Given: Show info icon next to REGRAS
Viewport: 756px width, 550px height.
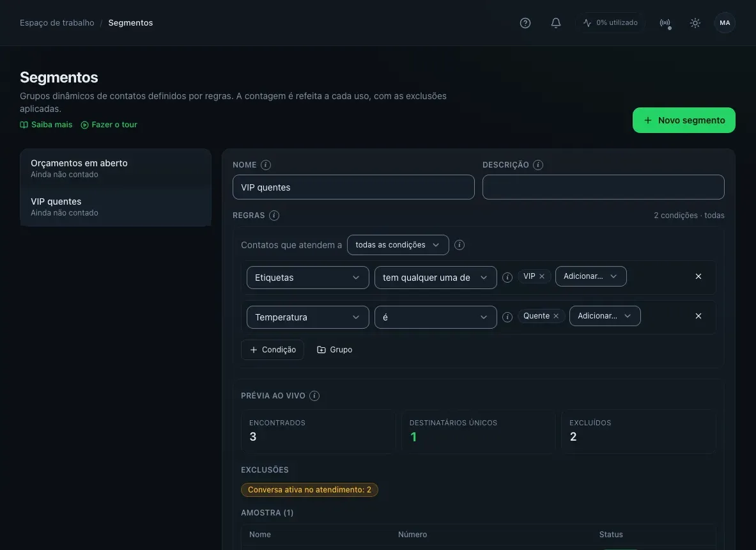Looking at the screenshot, I should 274,215.
